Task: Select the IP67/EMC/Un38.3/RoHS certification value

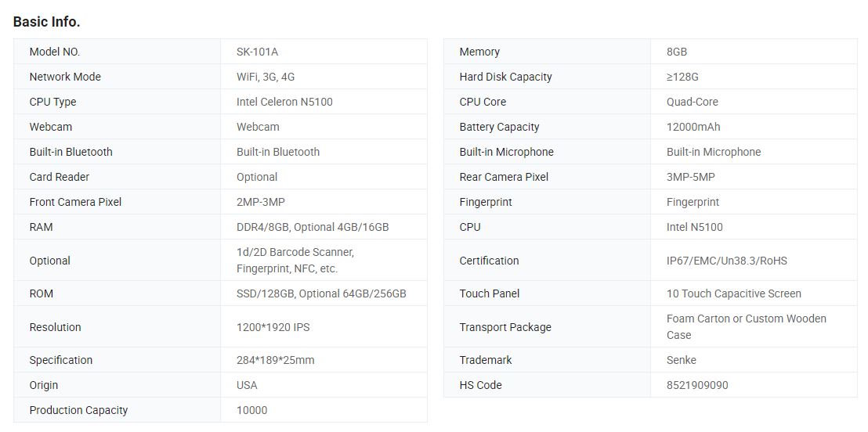Action: coord(727,261)
